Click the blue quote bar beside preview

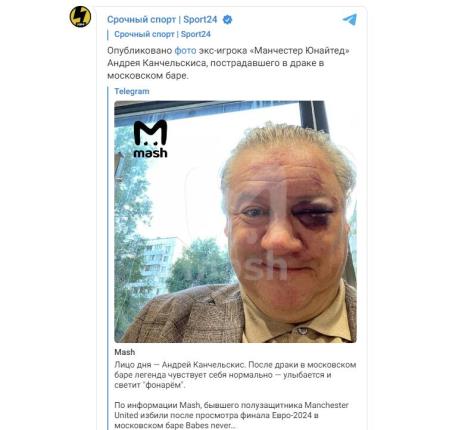(x=108, y=258)
